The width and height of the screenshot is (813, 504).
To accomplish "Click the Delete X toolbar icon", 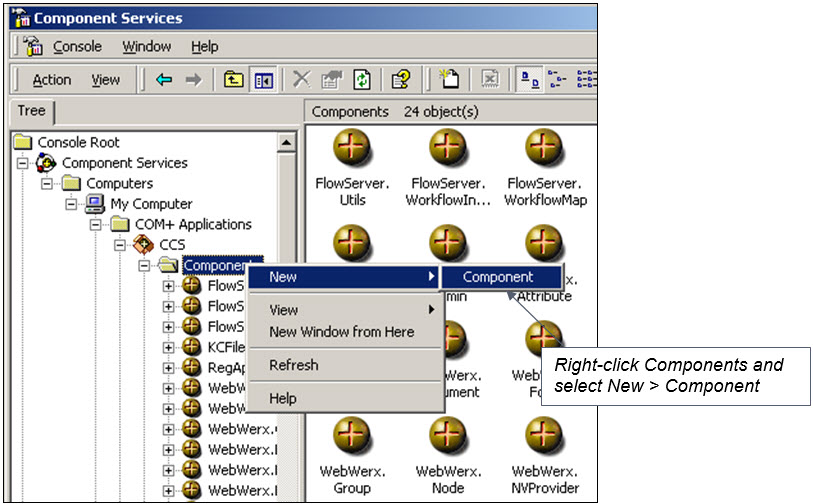I will pos(301,79).
